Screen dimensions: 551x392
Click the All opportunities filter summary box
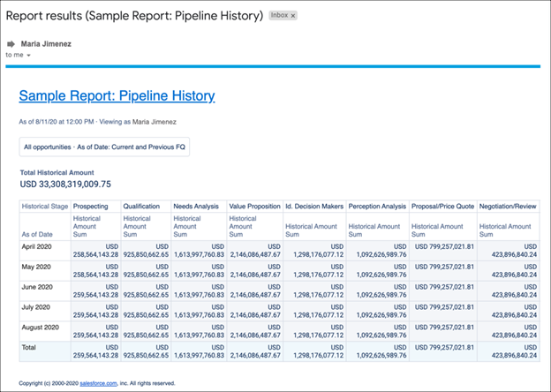pyautogui.click(x=104, y=147)
